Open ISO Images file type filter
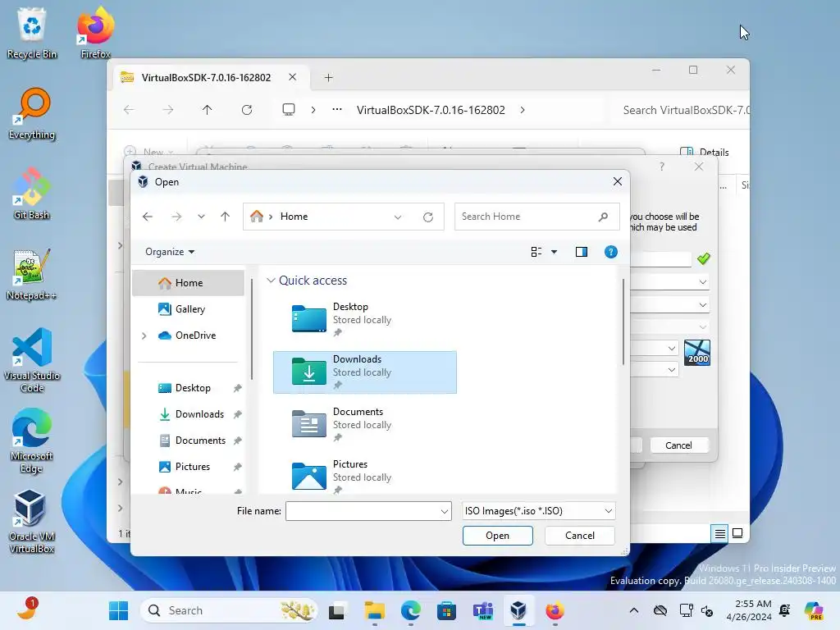The image size is (840, 630). 538,511
